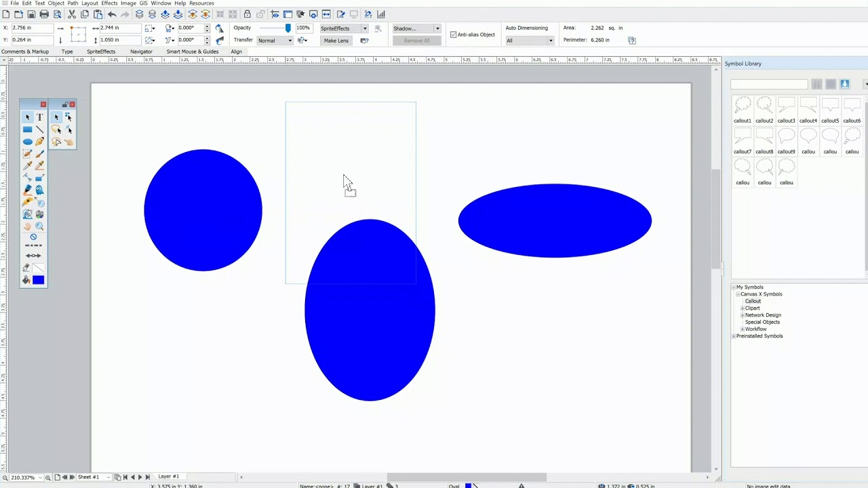868x488 pixels.
Task: Select the Dimensioning tool in the toolbox
Action: (x=27, y=177)
